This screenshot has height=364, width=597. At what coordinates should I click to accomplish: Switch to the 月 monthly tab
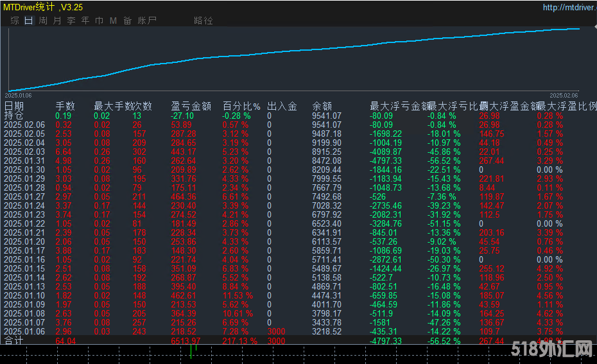tap(56, 21)
